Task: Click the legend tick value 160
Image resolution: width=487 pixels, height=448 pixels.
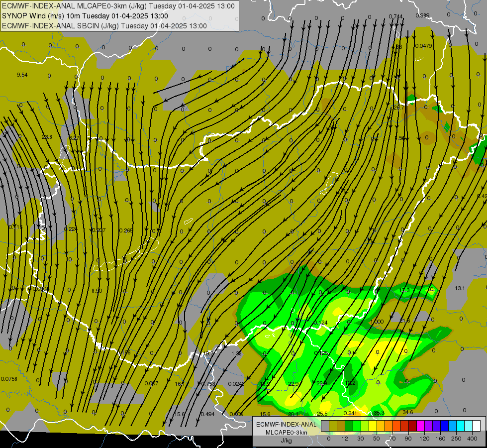Action: click(x=440, y=439)
